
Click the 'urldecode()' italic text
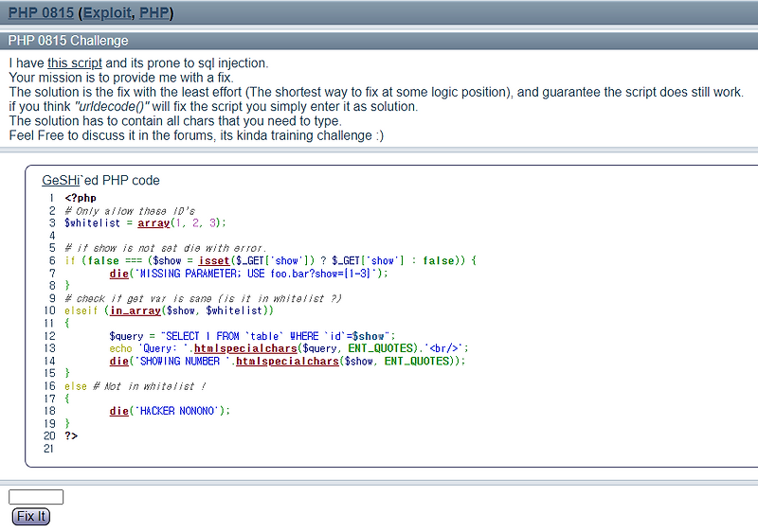112,107
